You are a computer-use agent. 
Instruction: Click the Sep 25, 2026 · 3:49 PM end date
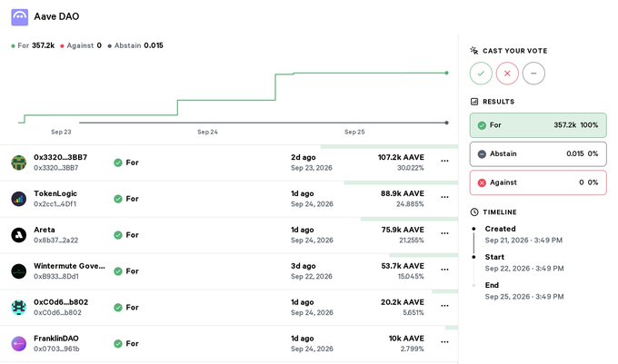(524, 297)
